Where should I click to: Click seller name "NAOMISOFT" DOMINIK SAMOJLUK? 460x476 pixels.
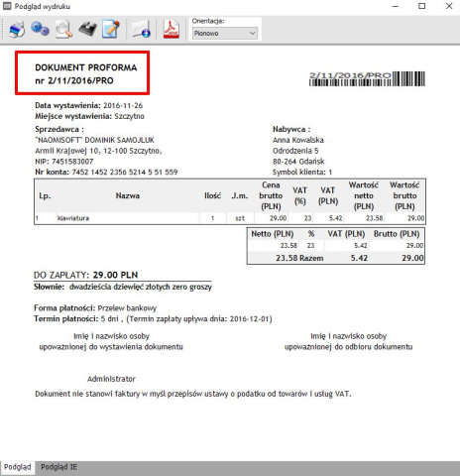(94, 140)
